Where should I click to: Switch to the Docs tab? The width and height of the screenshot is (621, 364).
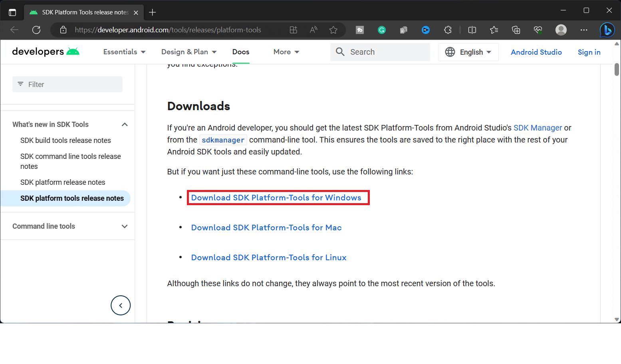point(240,52)
